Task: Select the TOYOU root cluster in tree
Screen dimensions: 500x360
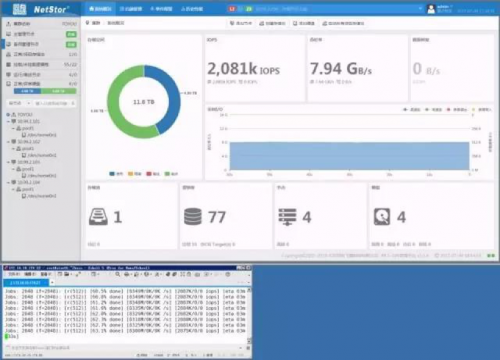Action: [25, 114]
